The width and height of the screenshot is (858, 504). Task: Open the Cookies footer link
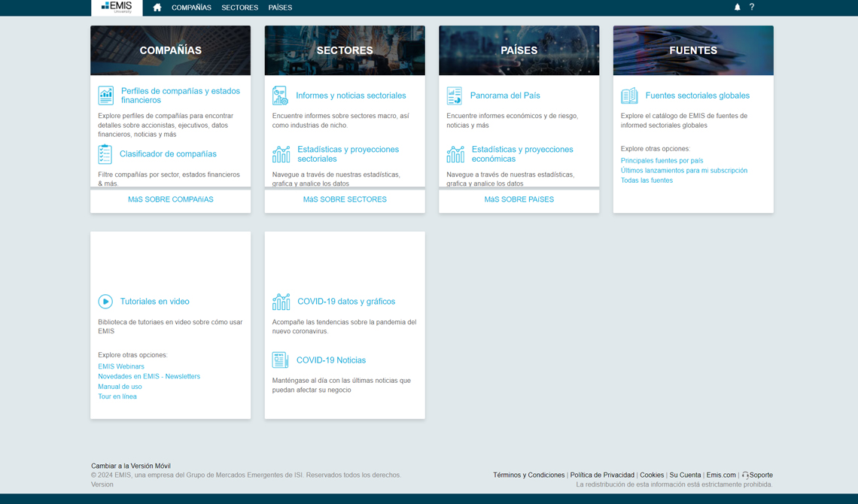(652, 475)
